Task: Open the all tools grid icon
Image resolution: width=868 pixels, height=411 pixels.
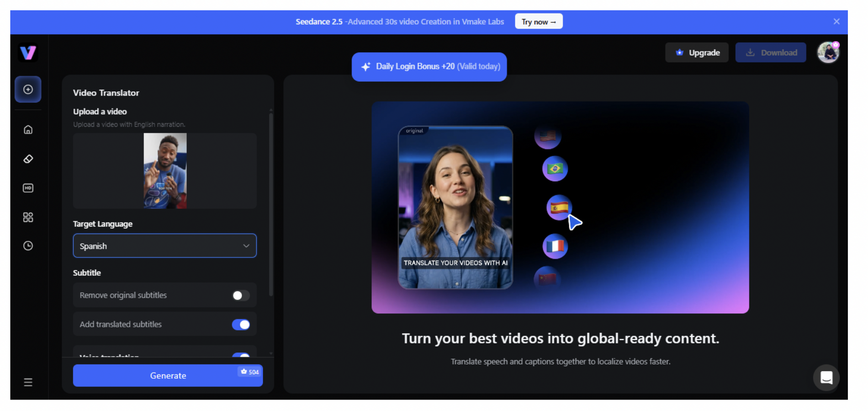Action: pos(28,217)
